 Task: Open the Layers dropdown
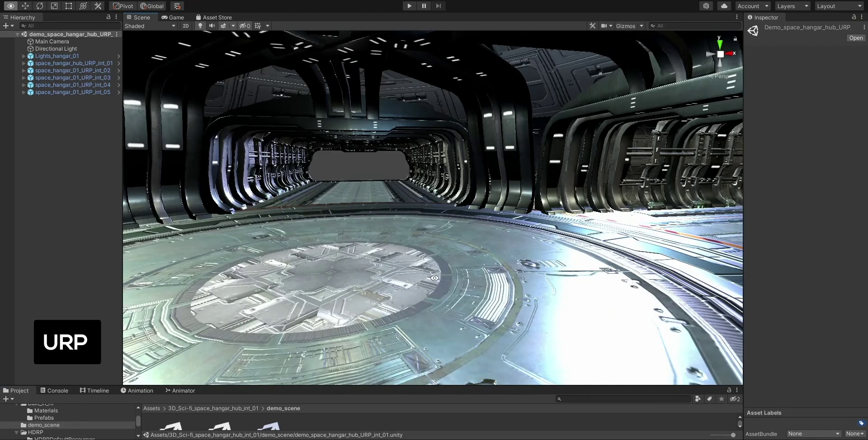(793, 6)
